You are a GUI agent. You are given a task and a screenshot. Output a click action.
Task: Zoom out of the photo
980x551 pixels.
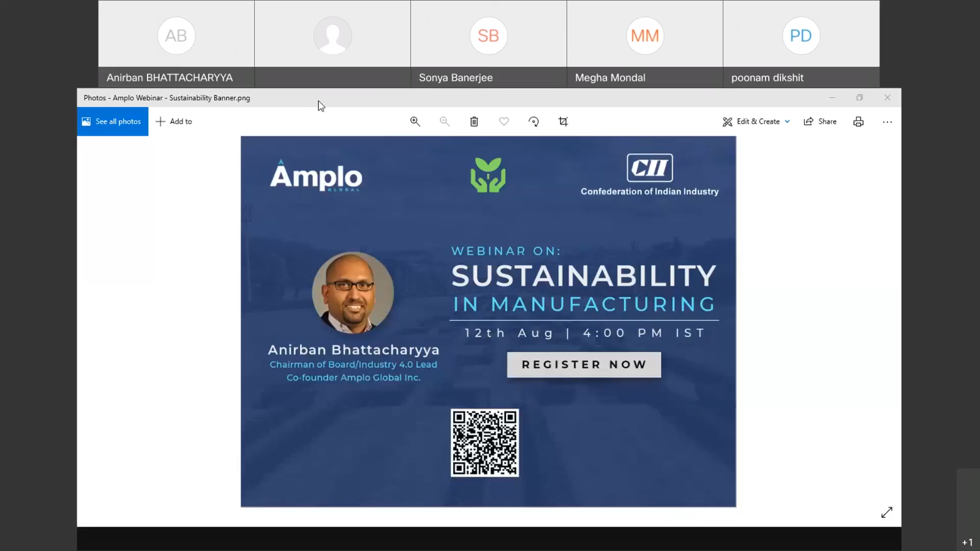pos(445,121)
